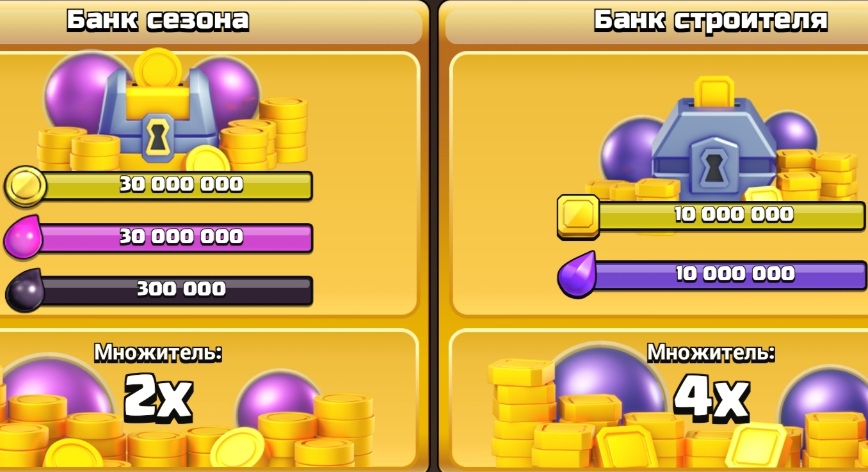Screen dimensions: 868x472
Task: Click the builder gold 10 000 000 bar
Action: [x=730, y=216]
